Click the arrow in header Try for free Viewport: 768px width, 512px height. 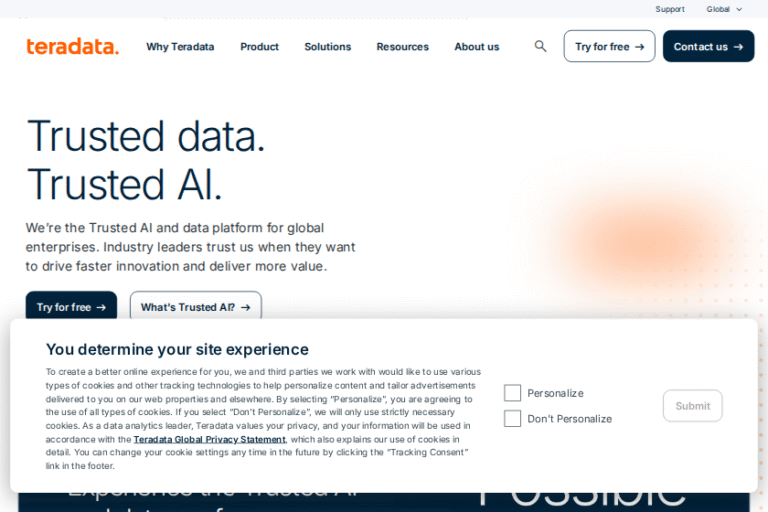tap(639, 47)
